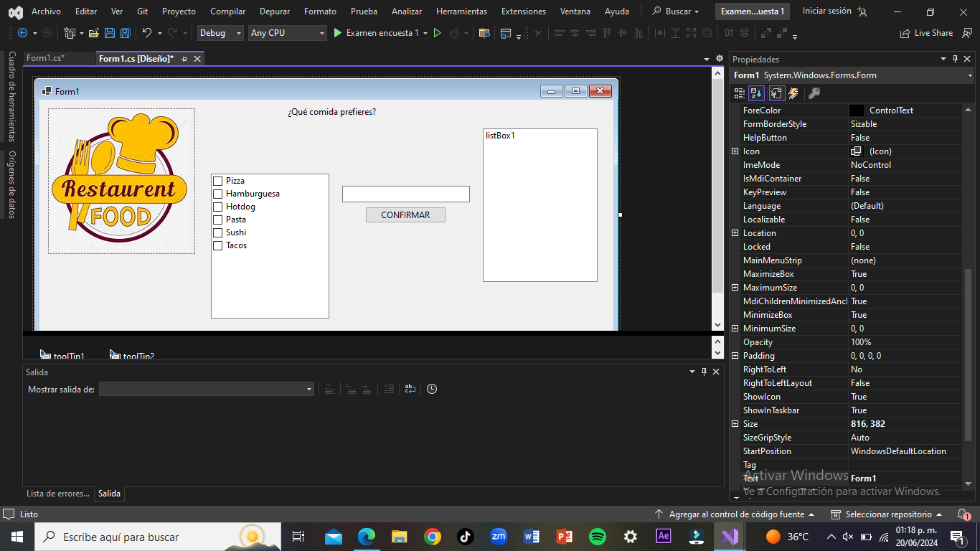Start without debugging using hollow play icon
The width and height of the screenshot is (980, 551).
[x=437, y=33]
